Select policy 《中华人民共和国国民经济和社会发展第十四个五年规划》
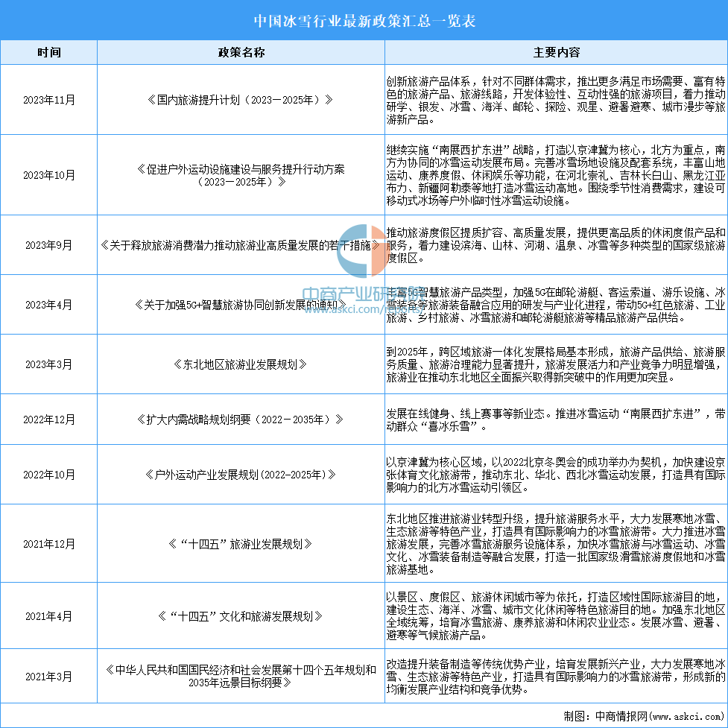 (241, 677)
